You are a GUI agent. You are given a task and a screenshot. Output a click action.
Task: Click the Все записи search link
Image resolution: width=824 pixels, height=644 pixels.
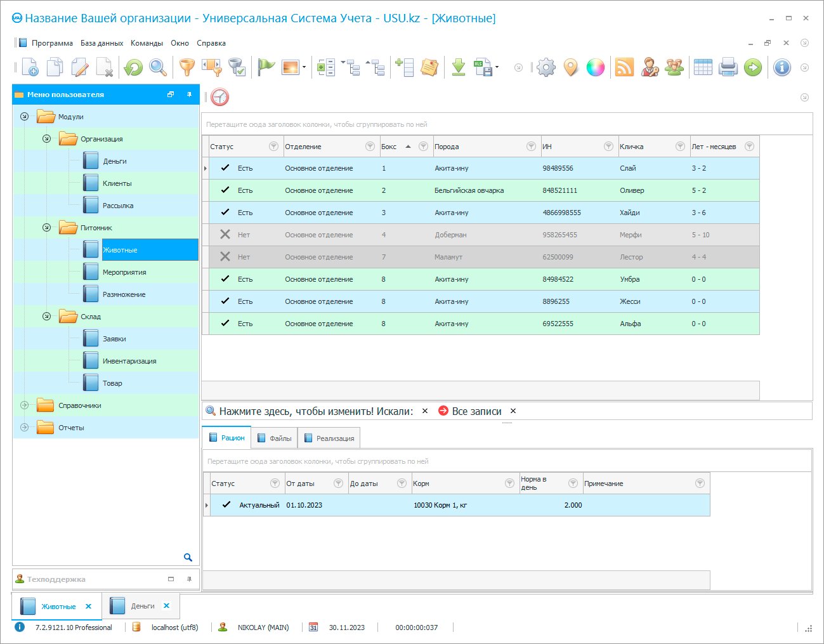pyautogui.click(x=476, y=411)
